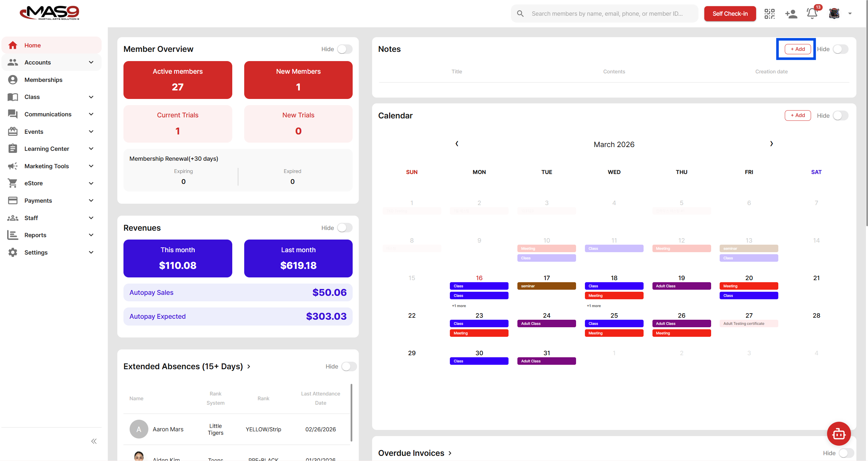
Task: Toggle Hide switch for Revenues
Action: tap(344, 228)
